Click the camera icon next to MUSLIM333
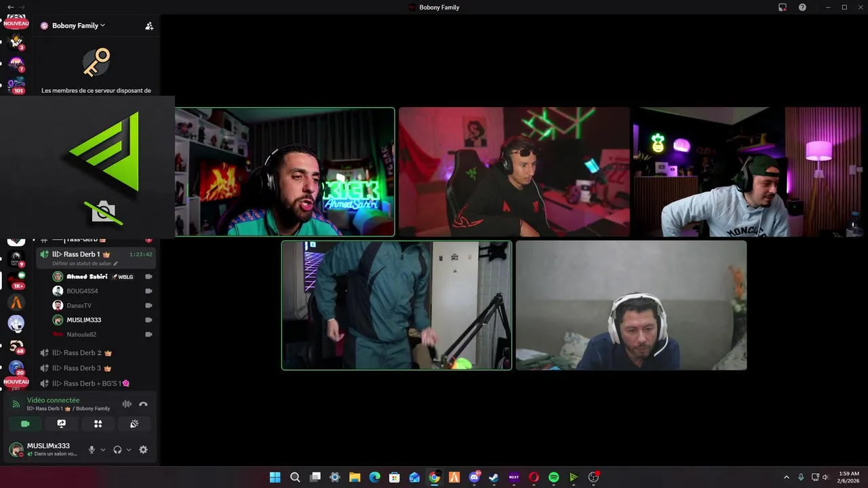Screen dimensions: 868x488 point(149,320)
